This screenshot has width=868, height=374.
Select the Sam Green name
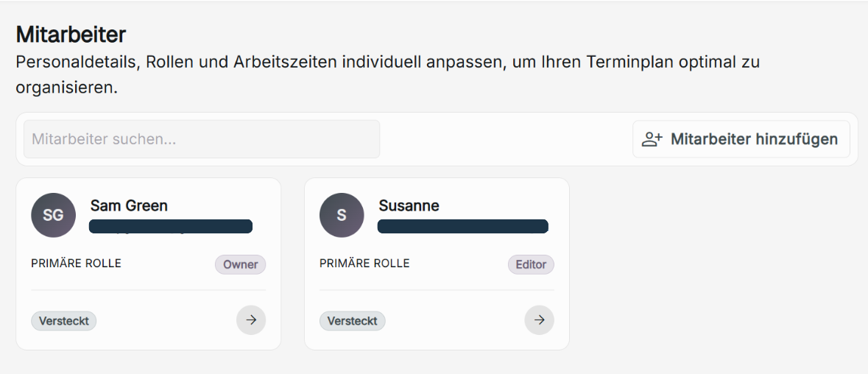tap(129, 205)
